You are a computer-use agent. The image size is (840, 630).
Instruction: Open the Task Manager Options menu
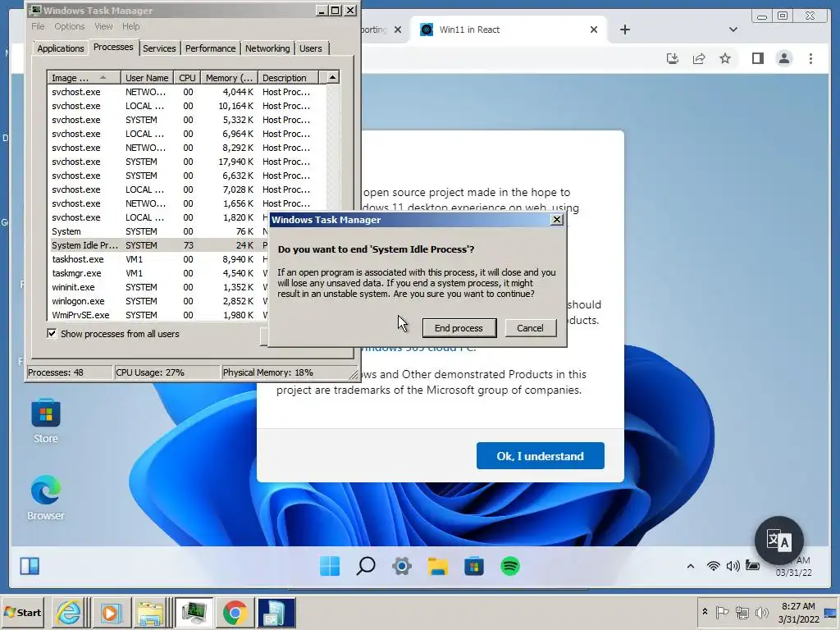(x=70, y=26)
